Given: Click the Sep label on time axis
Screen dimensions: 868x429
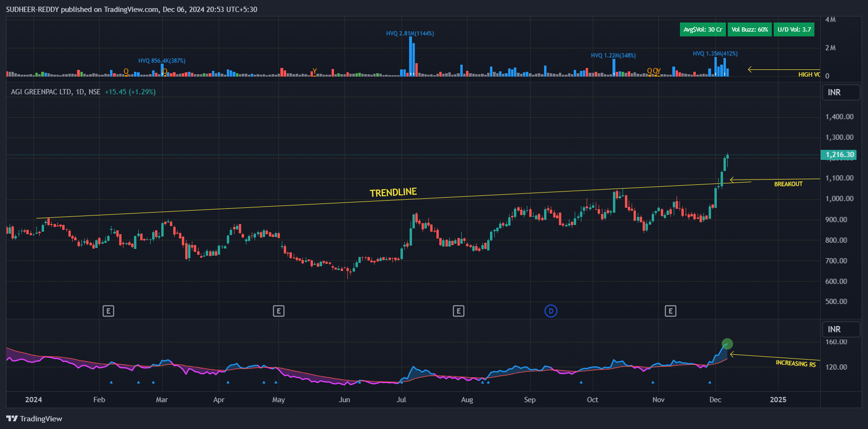Looking at the screenshot, I should tap(530, 400).
